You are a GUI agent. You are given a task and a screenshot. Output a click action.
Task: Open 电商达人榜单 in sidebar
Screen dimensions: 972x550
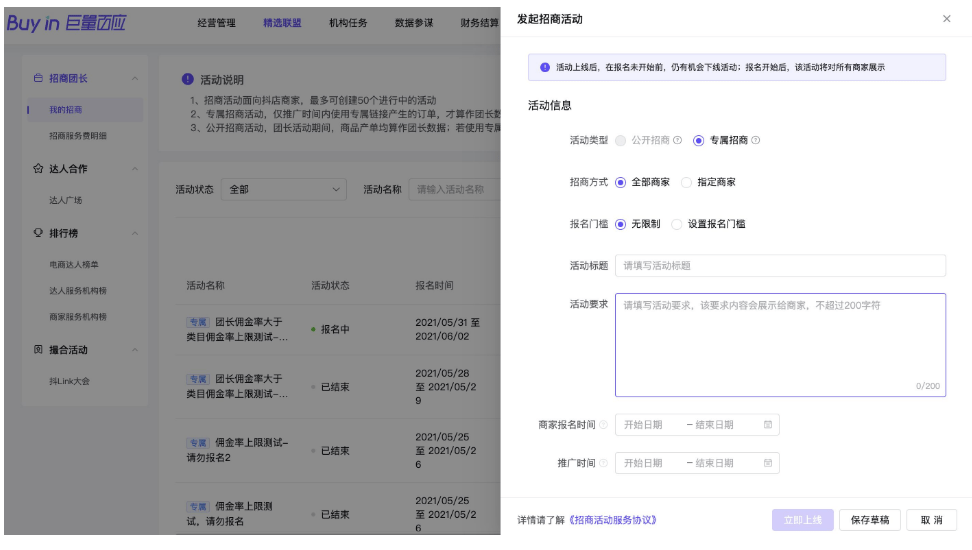pyautogui.click(x=74, y=265)
